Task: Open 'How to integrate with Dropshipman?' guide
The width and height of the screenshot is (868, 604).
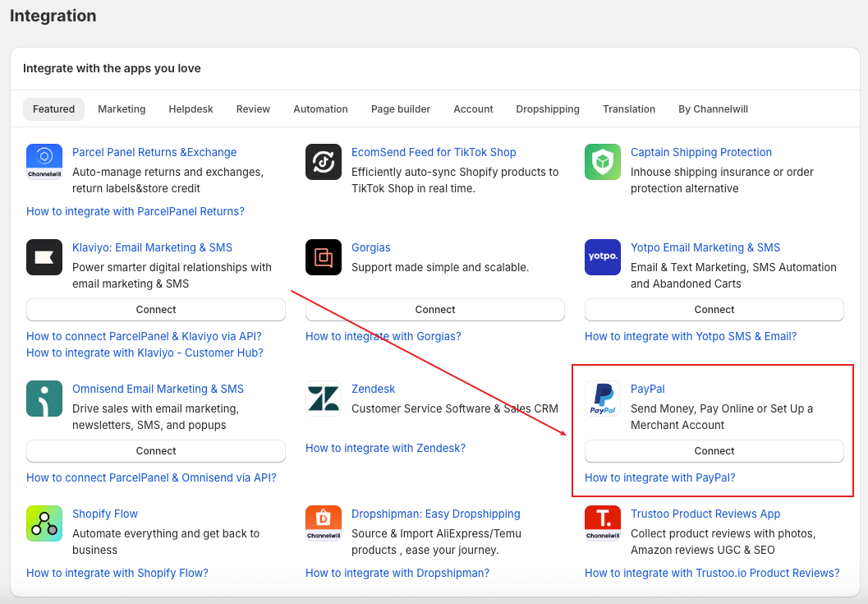Action: point(397,573)
